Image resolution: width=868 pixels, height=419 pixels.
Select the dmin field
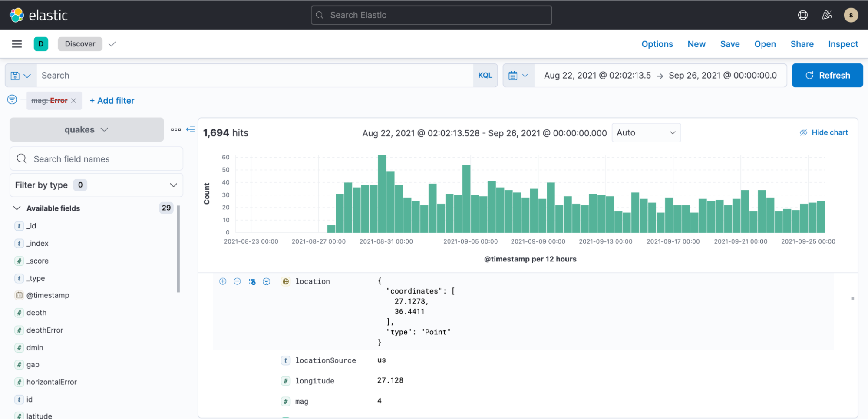[35, 347]
